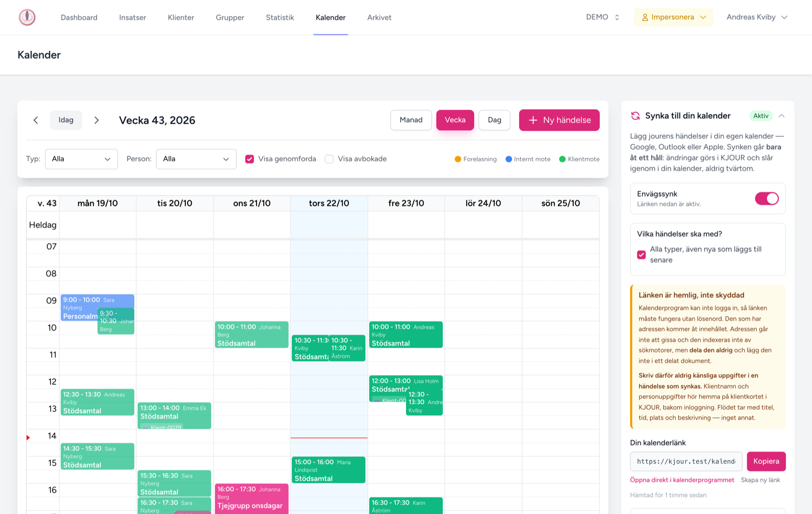
Task: Open the Typ dropdown
Action: pyautogui.click(x=81, y=159)
